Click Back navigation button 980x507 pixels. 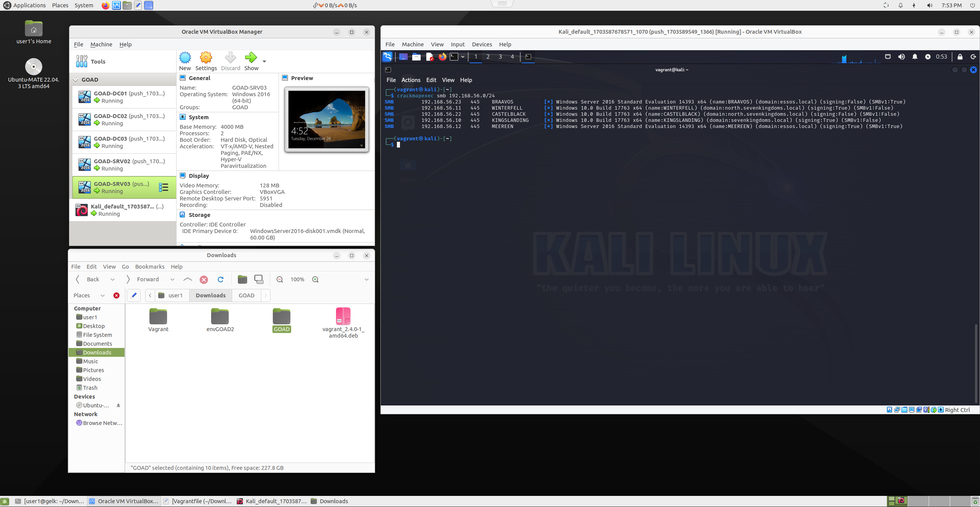click(89, 279)
